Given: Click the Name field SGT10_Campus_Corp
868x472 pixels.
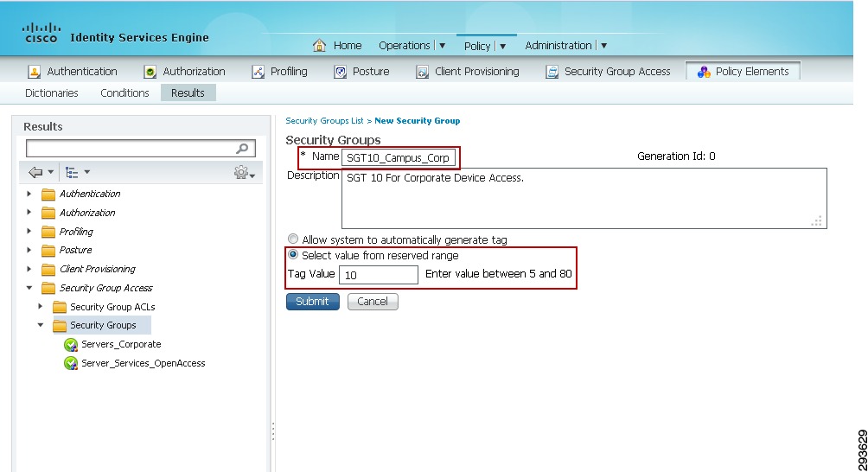Looking at the screenshot, I should pos(399,157).
